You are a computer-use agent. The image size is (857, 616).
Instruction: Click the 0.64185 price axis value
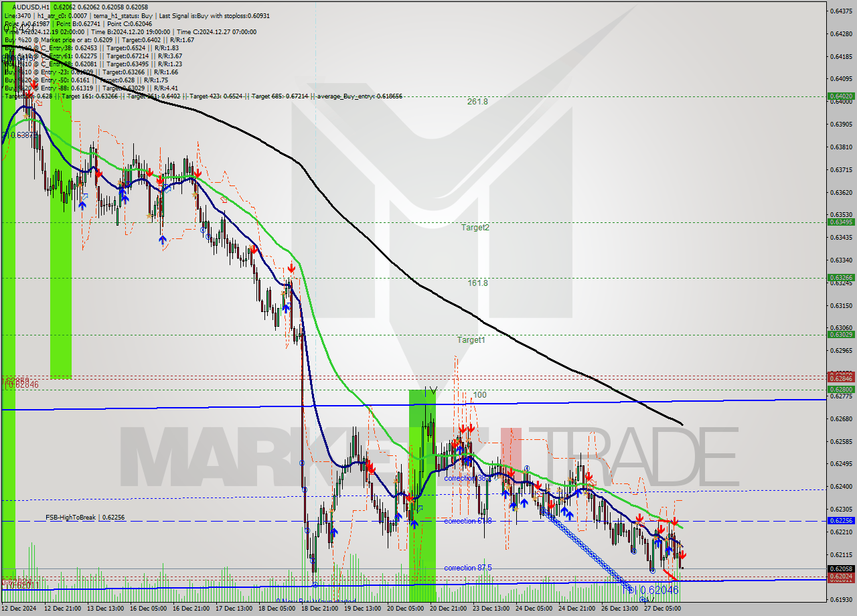point(841,57)
